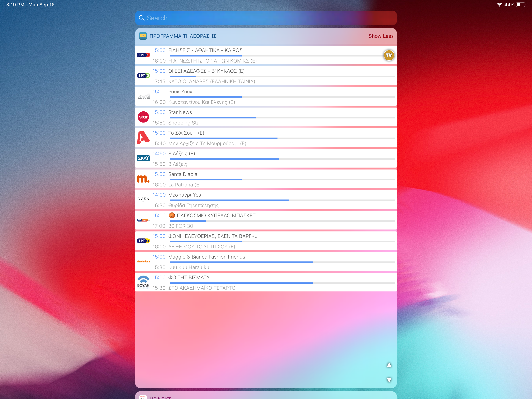Tap the up arrow to scroll channels
Image resolution: width=532 pixels, height=399 pixels.
pyautogui.click(x=389, y=365)
